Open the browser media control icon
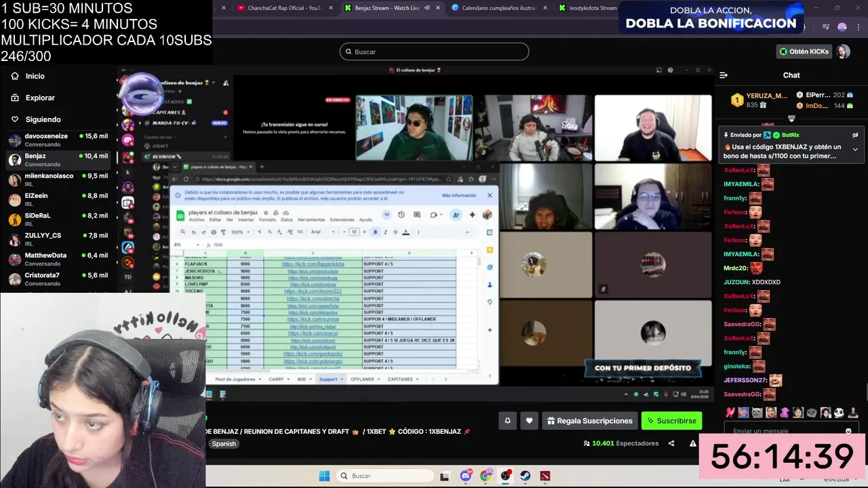Screen dimensions: 868x488 tap(825, 26)
